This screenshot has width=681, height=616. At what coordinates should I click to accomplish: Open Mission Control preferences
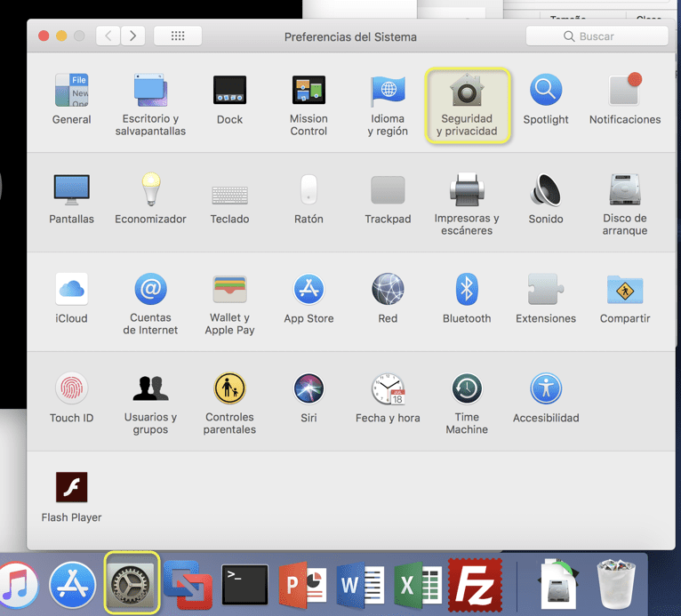308,105
